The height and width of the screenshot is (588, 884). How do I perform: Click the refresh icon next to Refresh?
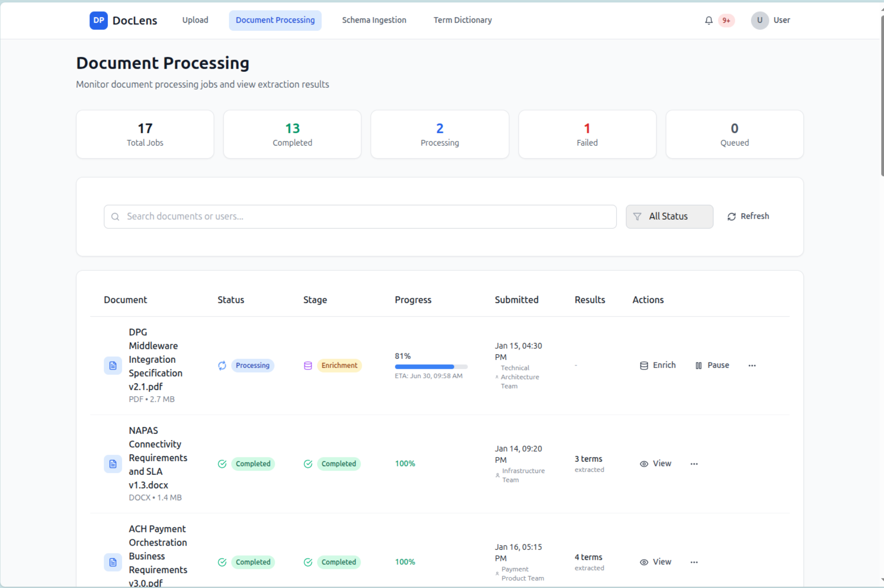(731, 217)
